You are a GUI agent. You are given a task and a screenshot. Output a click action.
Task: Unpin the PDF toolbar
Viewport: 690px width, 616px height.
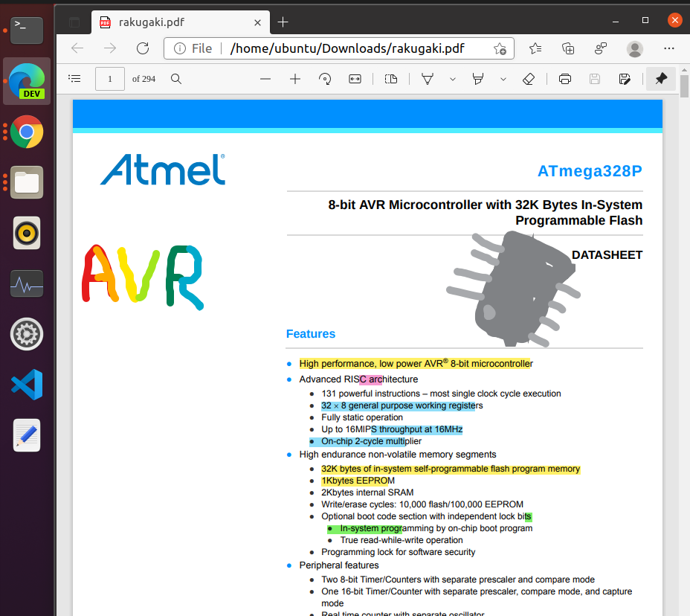click(x=661, y=79)
